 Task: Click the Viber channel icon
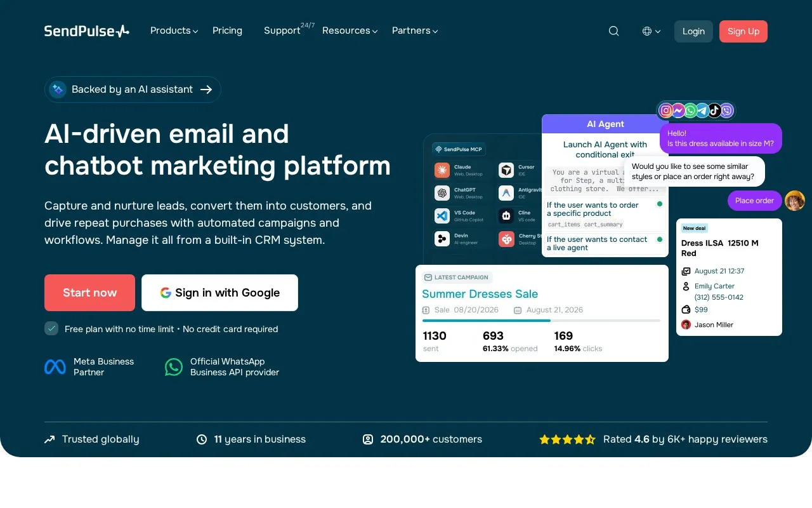point(727,110)
